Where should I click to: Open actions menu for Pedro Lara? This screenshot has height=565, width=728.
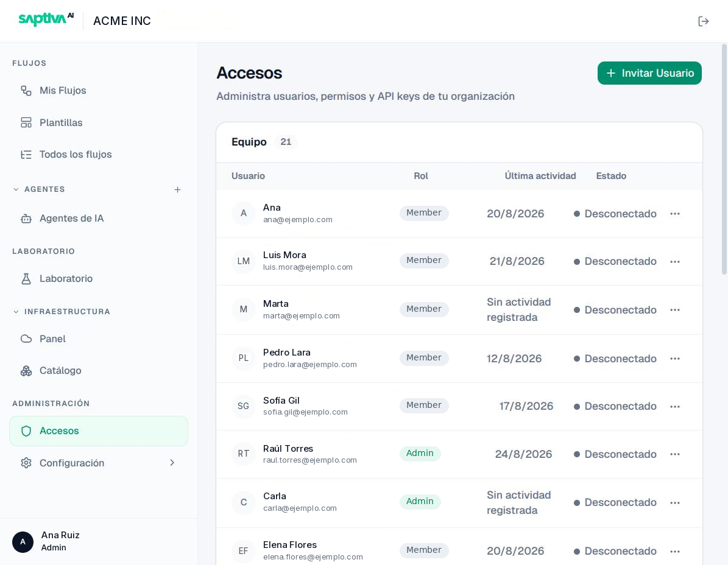[674, 359]
